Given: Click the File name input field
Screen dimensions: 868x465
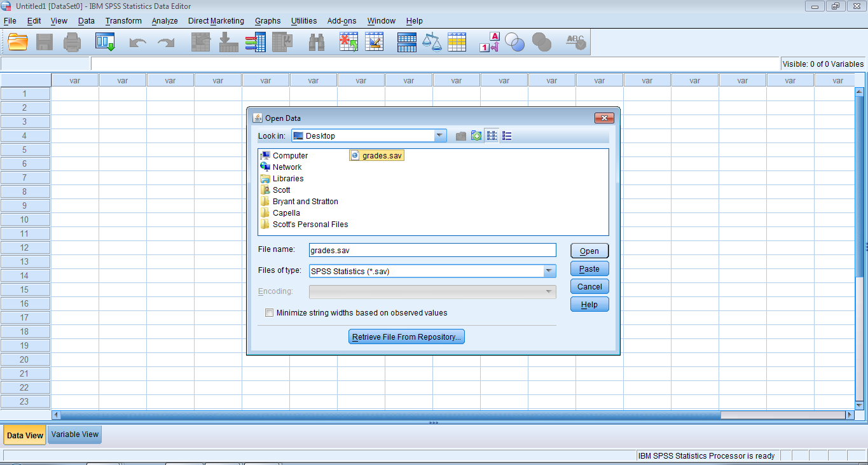Looking at the screenshot, I should [x=432, y=251].
